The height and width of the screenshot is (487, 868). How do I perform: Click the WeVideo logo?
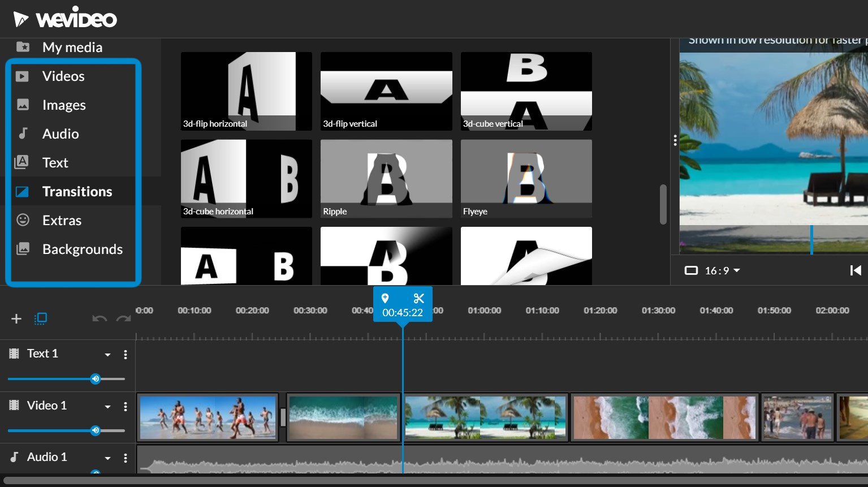pos(65,19)
